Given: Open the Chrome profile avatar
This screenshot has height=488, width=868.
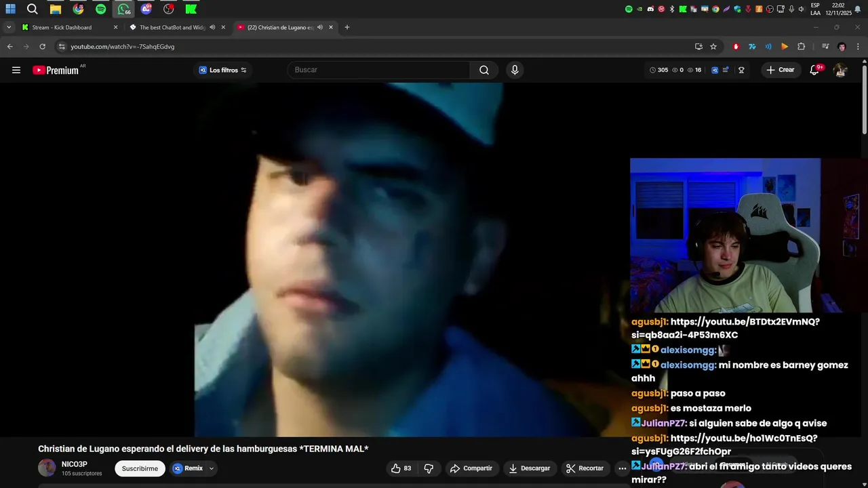Looking at the screenshot, I should 842,46.
